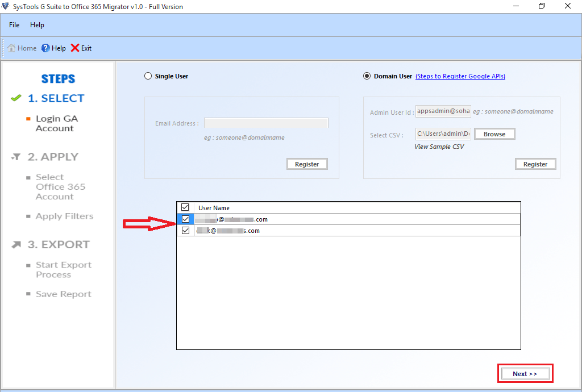Image resolution: width=582 pixels, height=392 pixels.
Task: Select the second user email row ending s.com
Action: point(357,231)
